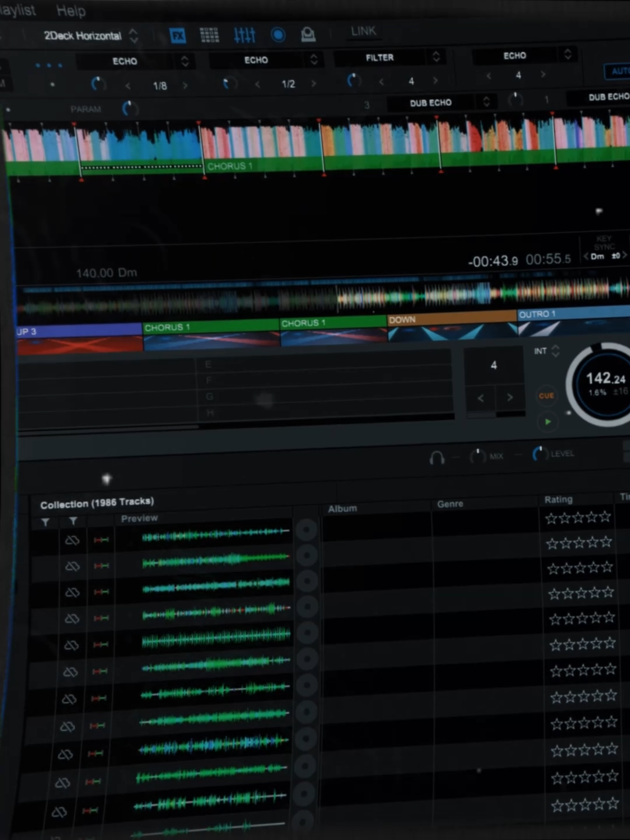Select the DOWN phrase segment
Image resolution: width=630 pixels, height=840 pixels.
[x=452, y=319]
